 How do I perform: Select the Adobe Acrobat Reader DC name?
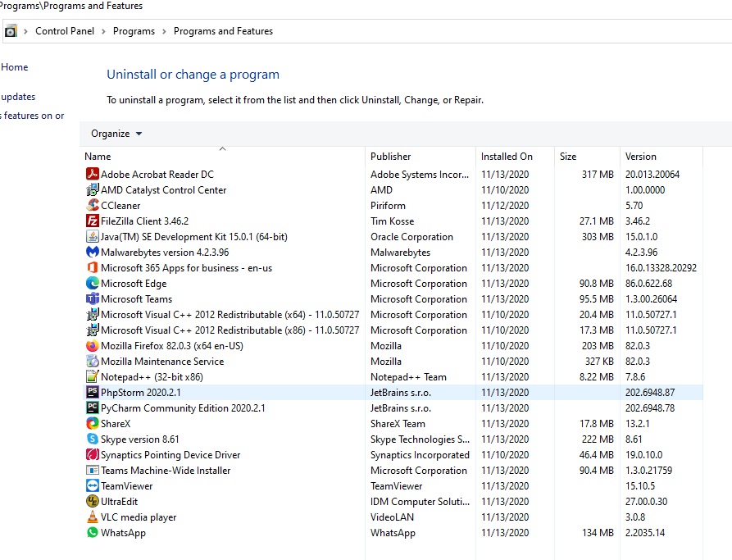point(157,174)
